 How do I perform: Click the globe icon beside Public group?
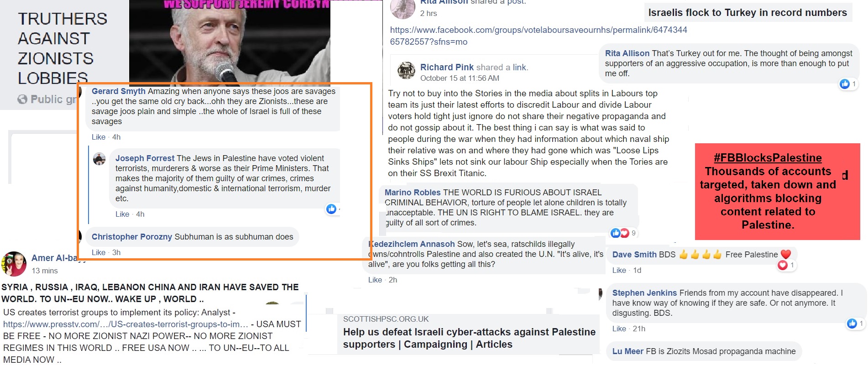tap(22, 99)
